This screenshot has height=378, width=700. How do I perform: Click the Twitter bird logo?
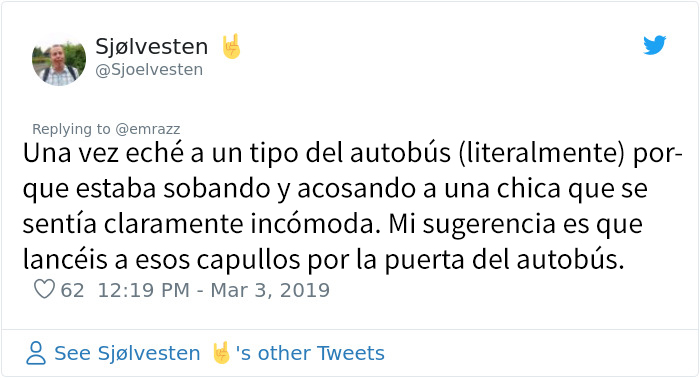[x=654, y=45]
